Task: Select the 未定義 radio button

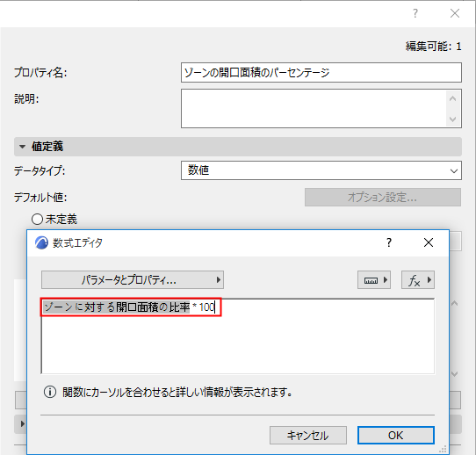Action: (38, 219)
